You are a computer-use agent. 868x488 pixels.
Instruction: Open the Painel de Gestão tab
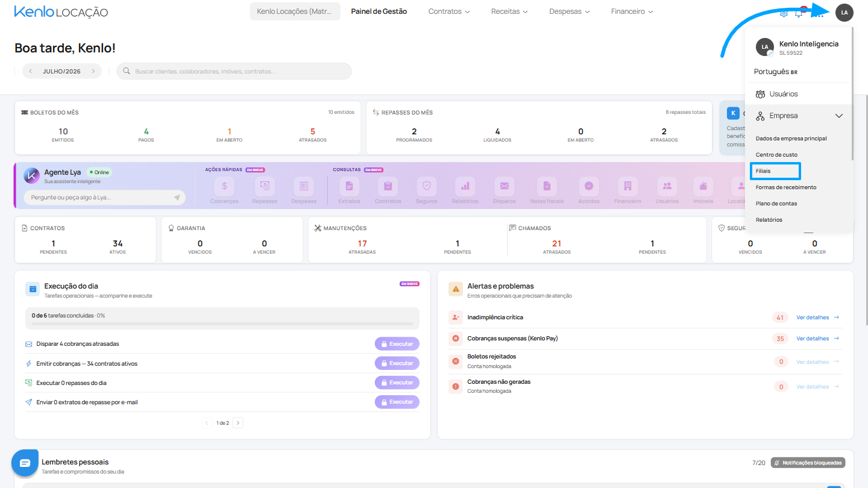379,11
